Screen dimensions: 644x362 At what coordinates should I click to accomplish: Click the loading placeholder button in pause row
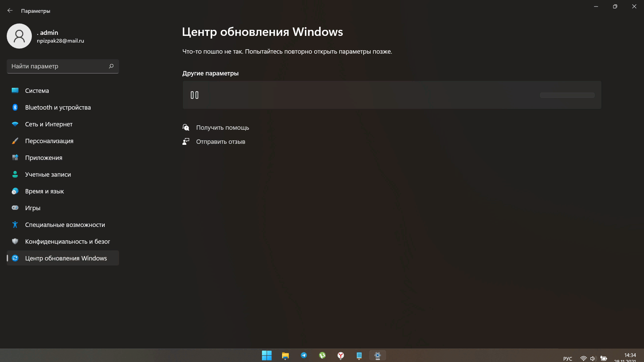pos(567,95)
